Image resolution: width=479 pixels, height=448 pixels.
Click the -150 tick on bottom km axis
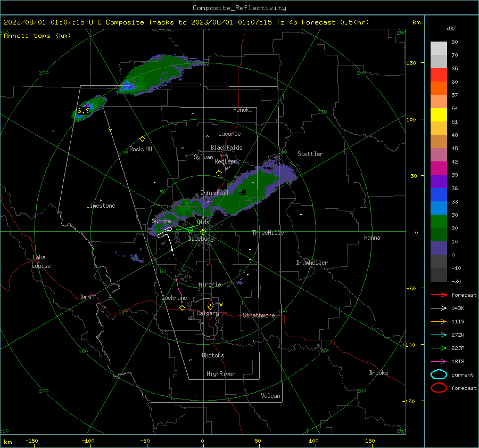pyautogui.click(x=31, y=441)
